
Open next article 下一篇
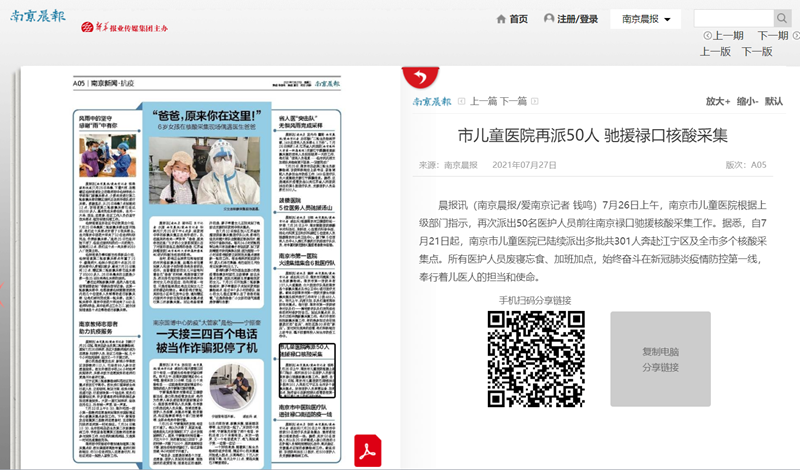tap(513, 101)
